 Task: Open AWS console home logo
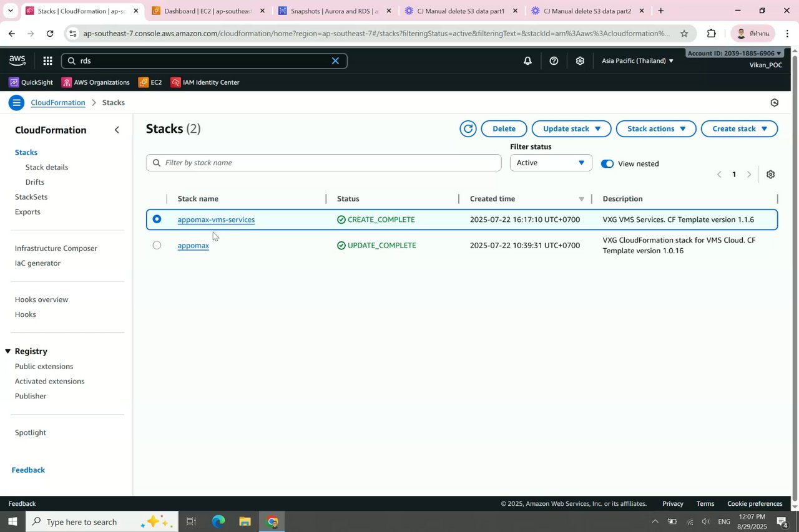17,60
